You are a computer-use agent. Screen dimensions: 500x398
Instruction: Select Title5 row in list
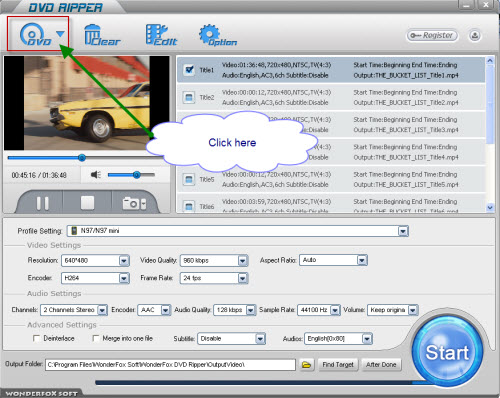pyautogui.click(x=331, y=179)
